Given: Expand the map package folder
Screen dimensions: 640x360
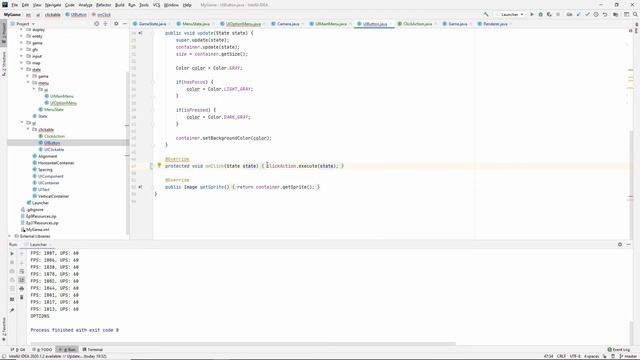Looking at the screenshot, I should [x=22, y=63].
